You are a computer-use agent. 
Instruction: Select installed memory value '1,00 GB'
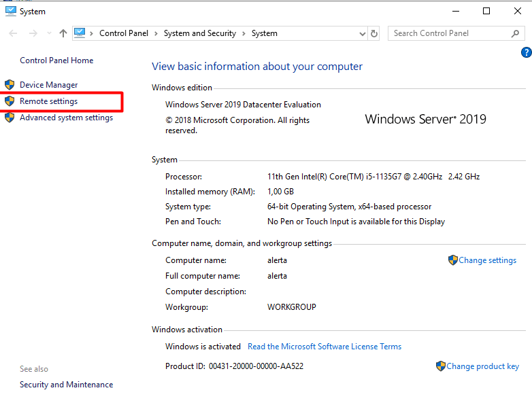(x=280, y=192)
